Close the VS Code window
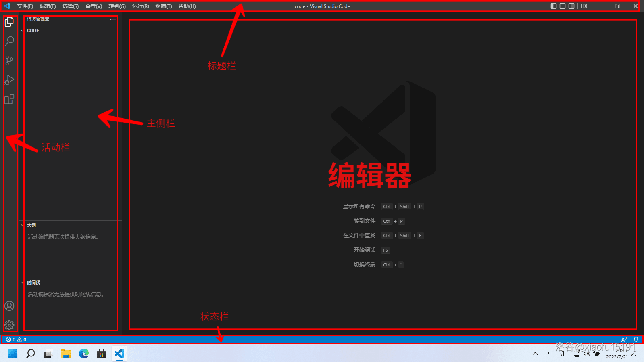 (x=635, y=6)
